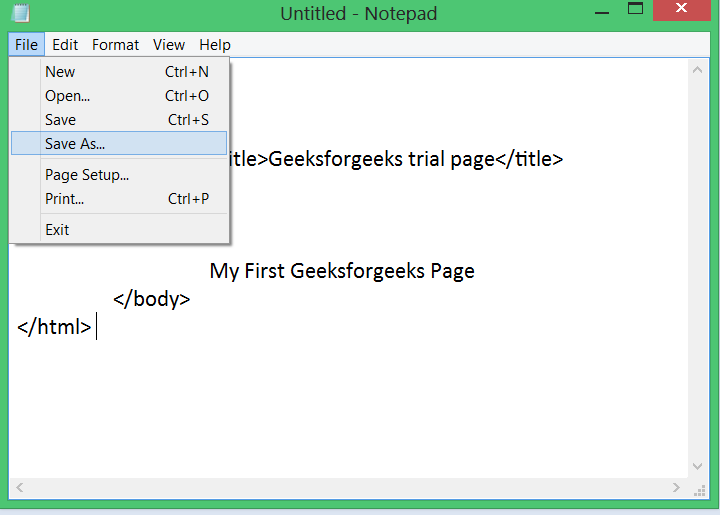This screenshot has height=515, width=720.
Task: Click the text 'My First Geeksforgeeks Page'
Action: pyautogui.click(x=342, y=271)
